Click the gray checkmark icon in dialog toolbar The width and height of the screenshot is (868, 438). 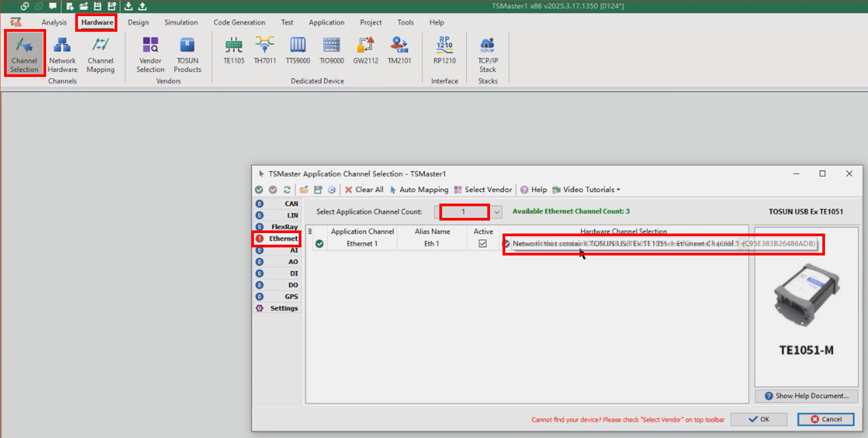click(x=273, y=190)
